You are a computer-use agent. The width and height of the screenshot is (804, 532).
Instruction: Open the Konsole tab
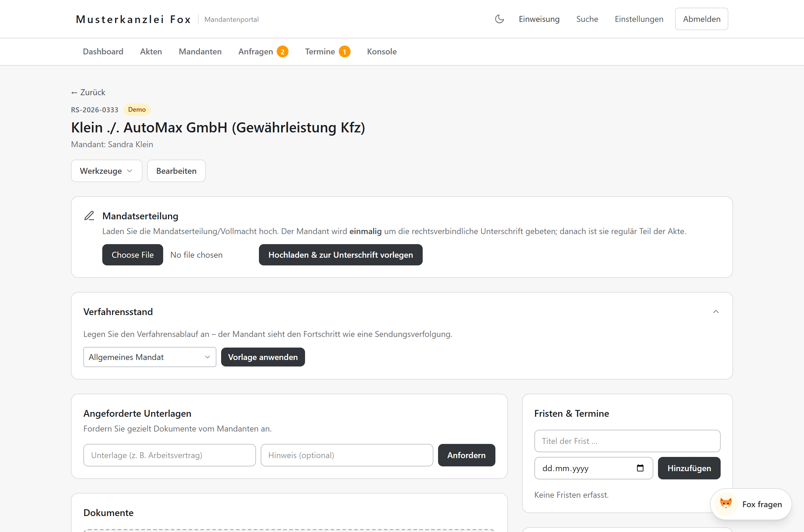(382, 51)
